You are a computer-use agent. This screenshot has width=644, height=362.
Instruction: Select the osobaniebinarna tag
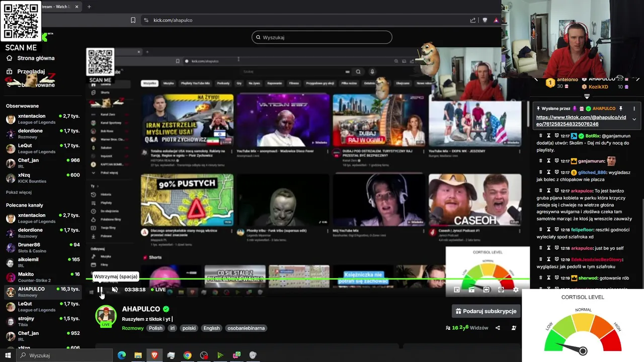[246, 328]
